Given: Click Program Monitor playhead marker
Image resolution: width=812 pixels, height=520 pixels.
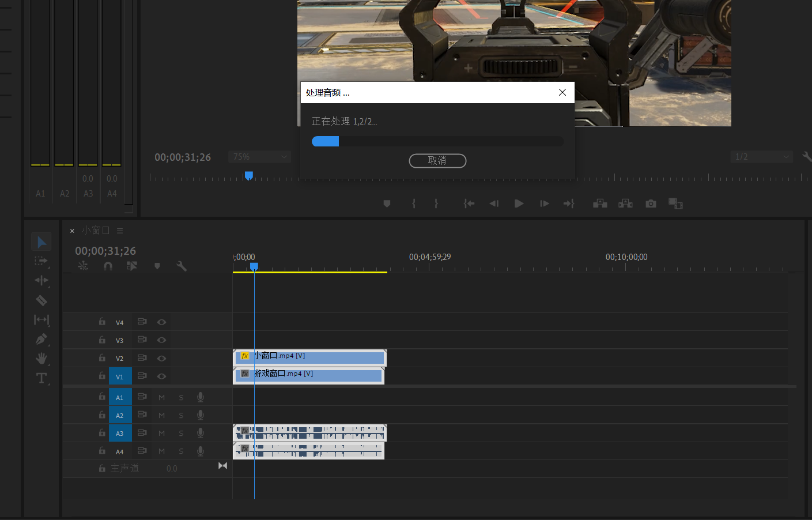Looking at the screenshot, I should coord(249,175).
